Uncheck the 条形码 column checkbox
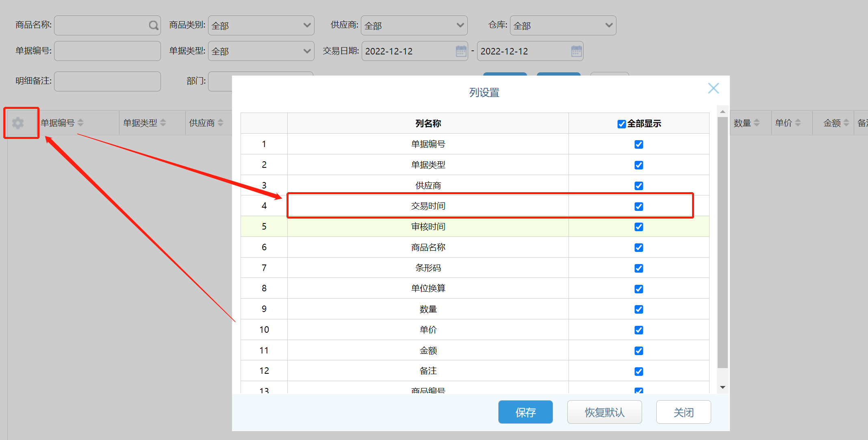Viewport: 868px width, 440px height. [638, 268]
